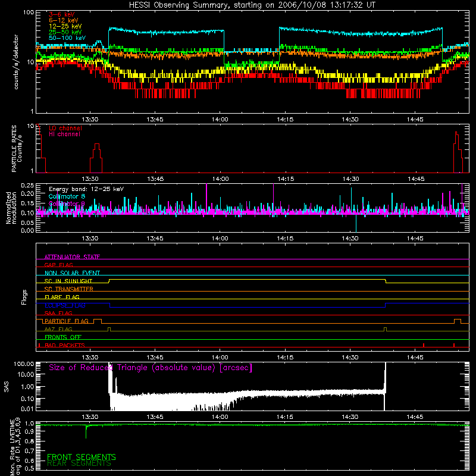Viewport: 476px width, 476px height.
Task: Click 14:15 time label under Flags panel
Action: tap(285, 358)
